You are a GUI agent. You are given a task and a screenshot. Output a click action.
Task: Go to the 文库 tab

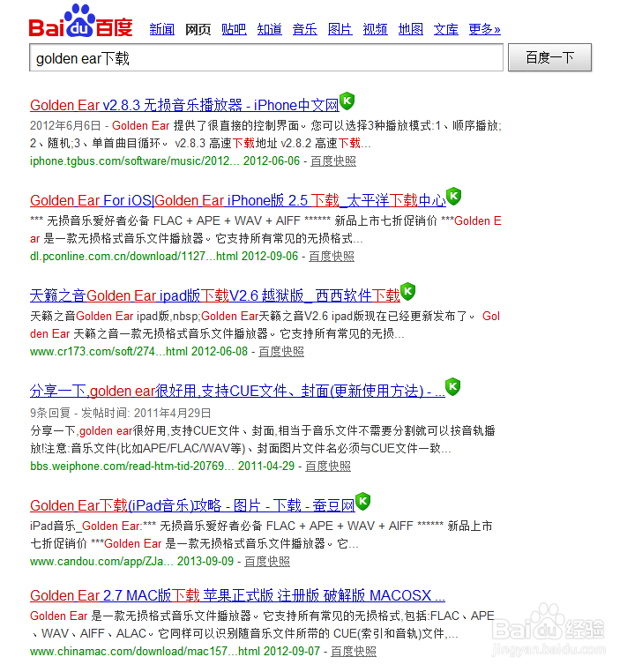pyautogui.click(x=445, y=29)
